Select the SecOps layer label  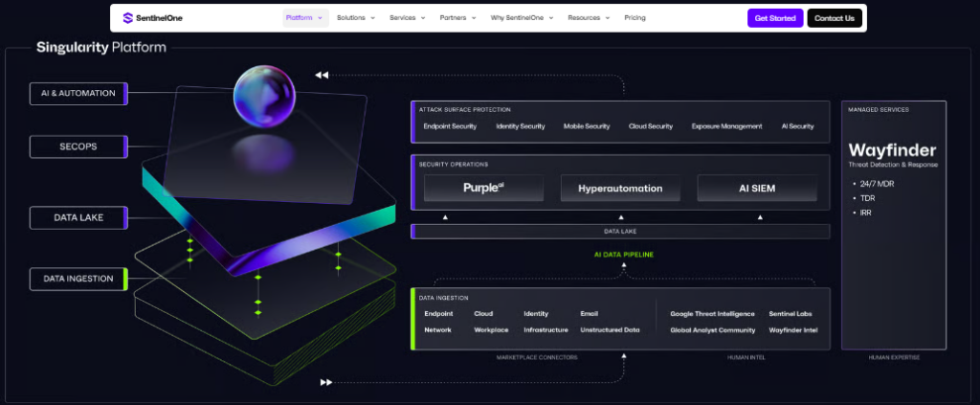click(78, 146)
